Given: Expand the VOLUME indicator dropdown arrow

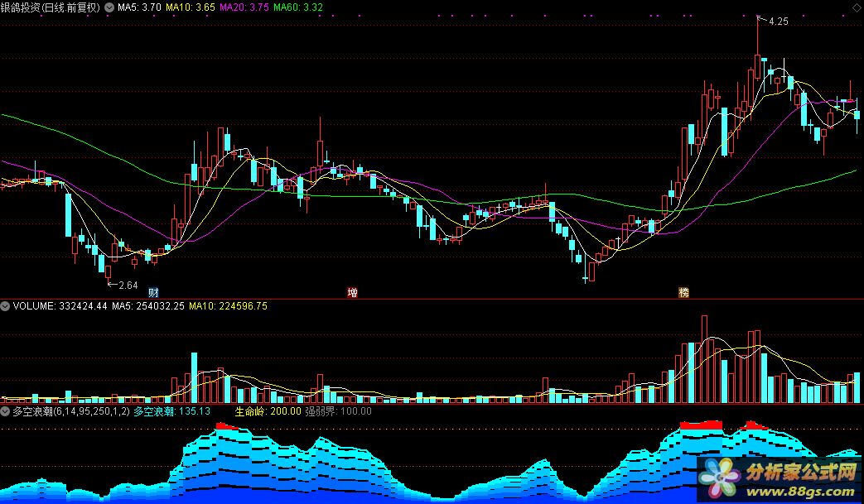Looking at the screenshot, I should pyautogui.click(x=5, y=306).
